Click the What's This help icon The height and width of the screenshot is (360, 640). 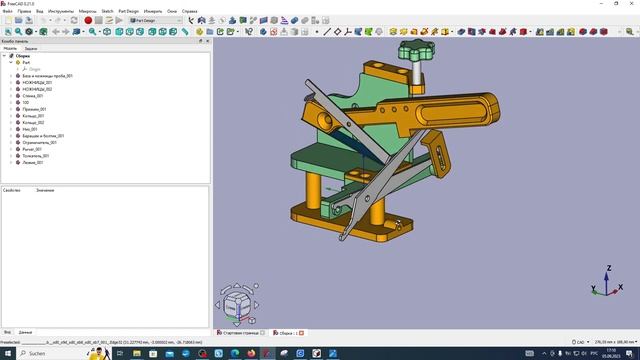249,32
